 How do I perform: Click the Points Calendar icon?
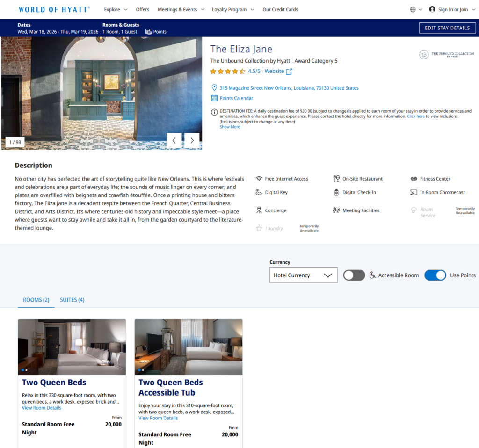pos(214,98)
